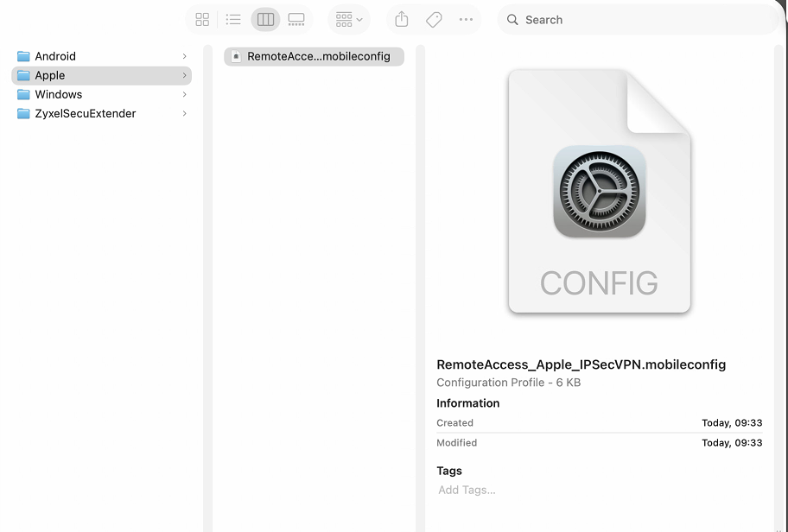Open the More actions ellipsis menu
Viewport: 788px width, 532px height.
coord(466,19)
